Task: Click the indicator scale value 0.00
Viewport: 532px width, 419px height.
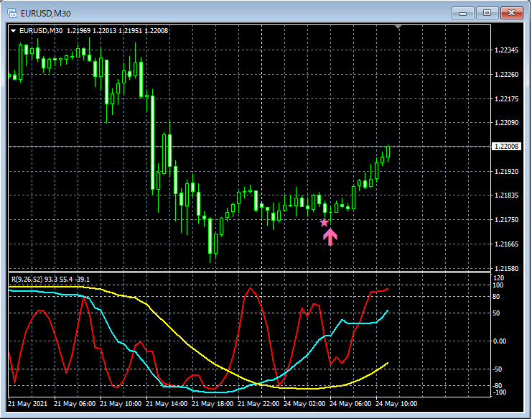Action: [x=500, y=341]
